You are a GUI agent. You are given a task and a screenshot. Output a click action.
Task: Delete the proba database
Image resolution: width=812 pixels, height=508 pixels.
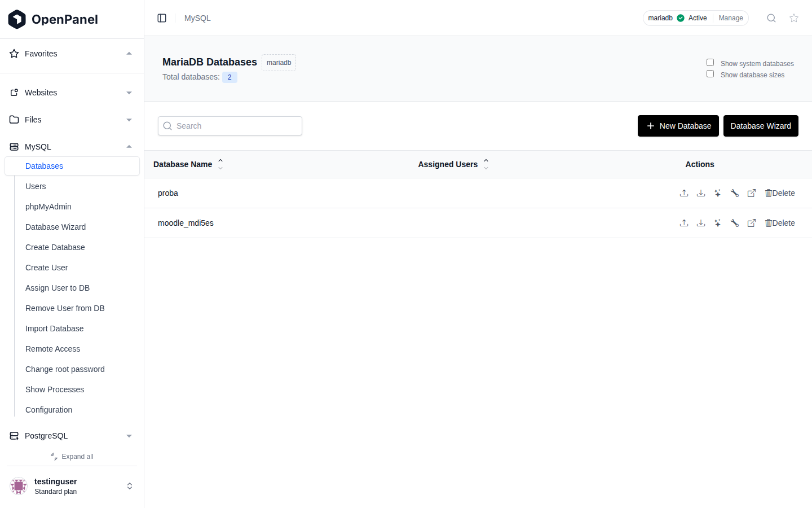coord(780,193)
